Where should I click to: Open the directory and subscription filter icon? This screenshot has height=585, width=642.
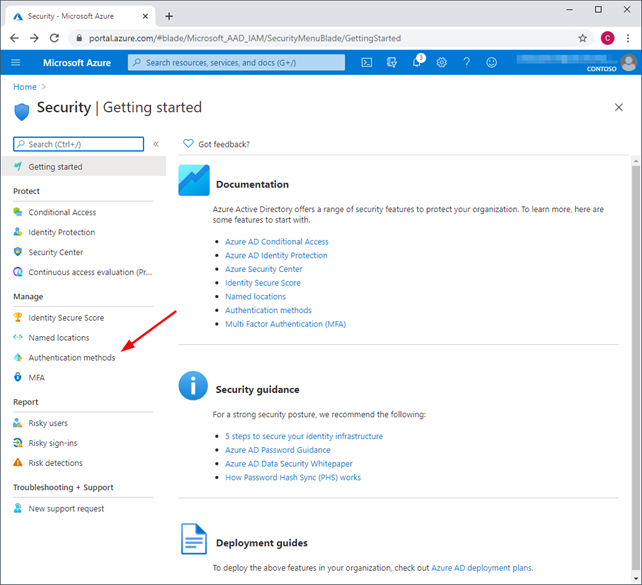coord(392,62)
